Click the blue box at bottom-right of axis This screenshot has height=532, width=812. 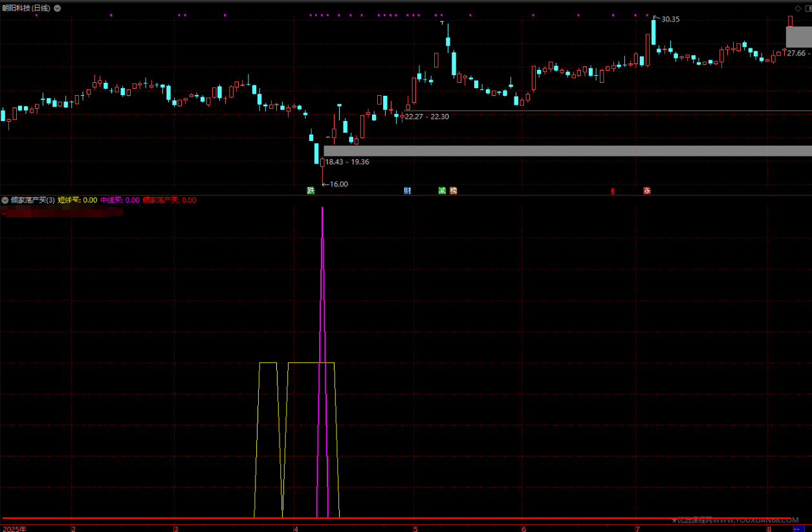pos(798,528)
